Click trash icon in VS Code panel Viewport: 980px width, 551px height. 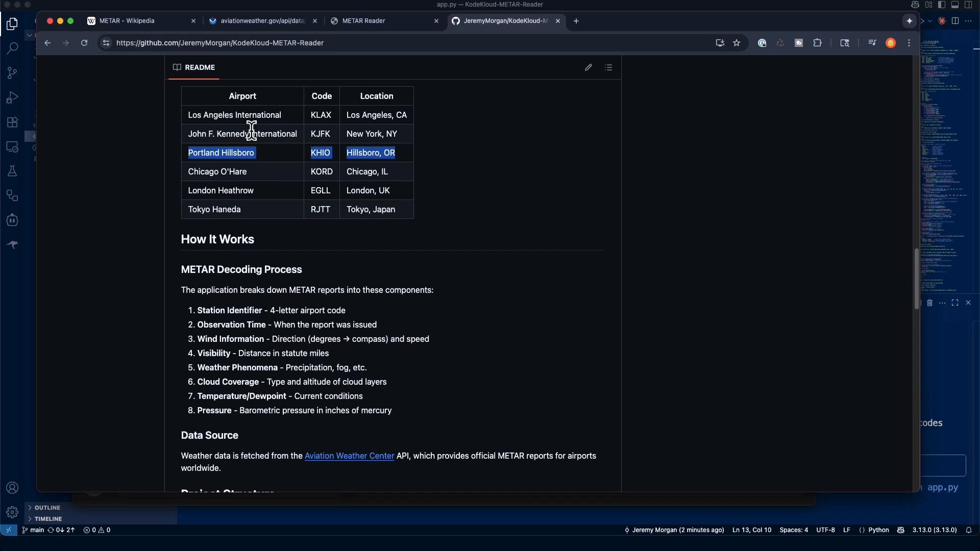(929, 303)
